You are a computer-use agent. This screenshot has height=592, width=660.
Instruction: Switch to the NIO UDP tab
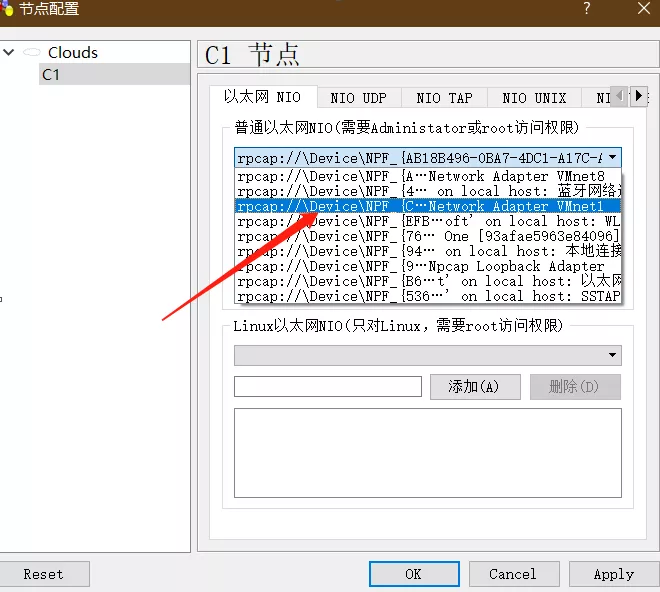click(x=358, y=98)
